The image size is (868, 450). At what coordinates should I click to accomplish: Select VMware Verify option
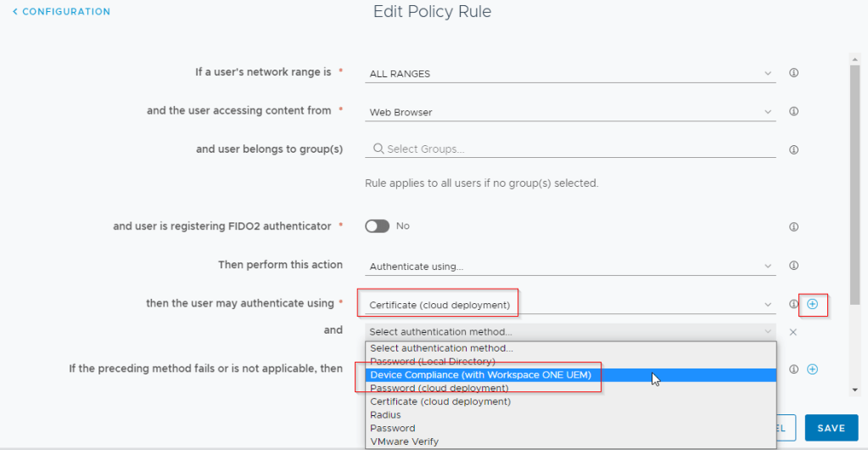point(404,442)
